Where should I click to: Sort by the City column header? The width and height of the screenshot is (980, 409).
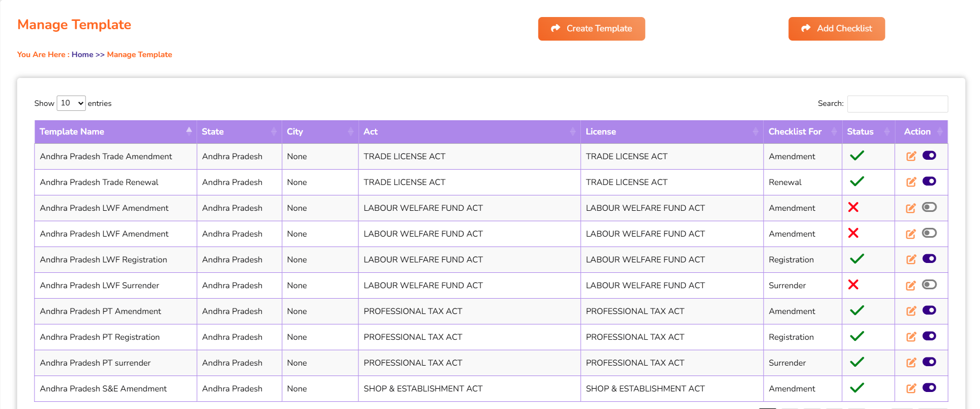pyautogui.click(x=320, y=132)
